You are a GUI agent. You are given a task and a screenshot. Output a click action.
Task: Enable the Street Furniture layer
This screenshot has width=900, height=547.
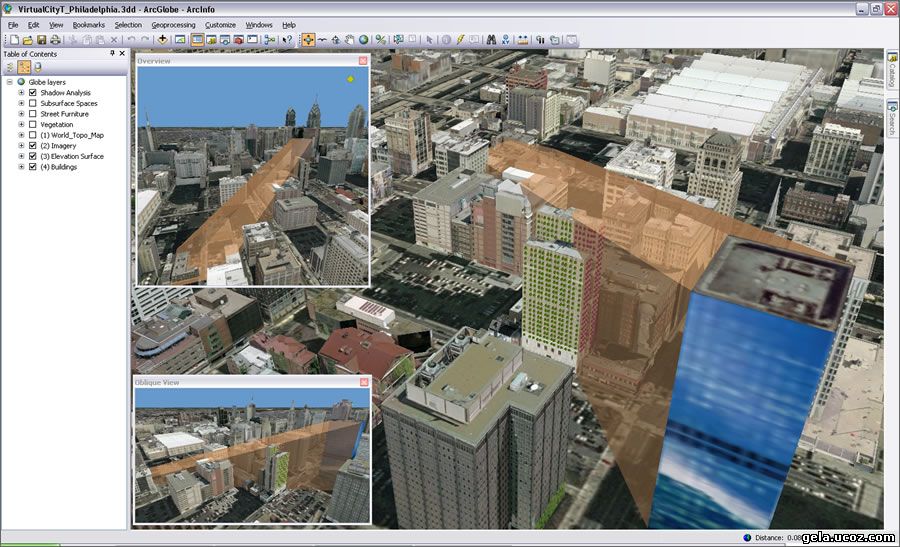point(33,114)
